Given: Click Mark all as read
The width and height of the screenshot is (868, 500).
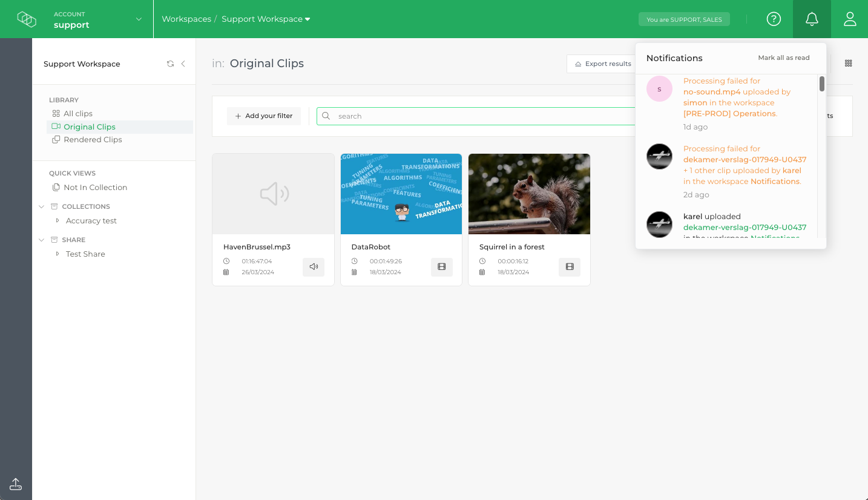Looking at the screenshot, I should 783,58.
